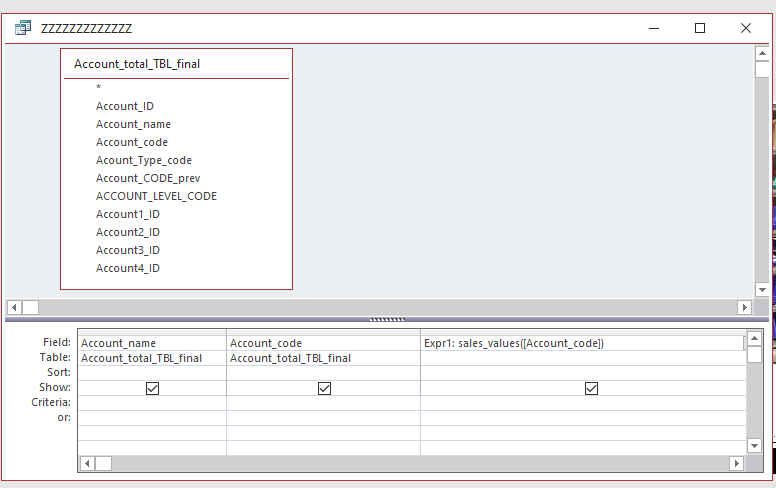
Task: Click the Account_total_TBL_final table header
Action: [x=176, y=64]
